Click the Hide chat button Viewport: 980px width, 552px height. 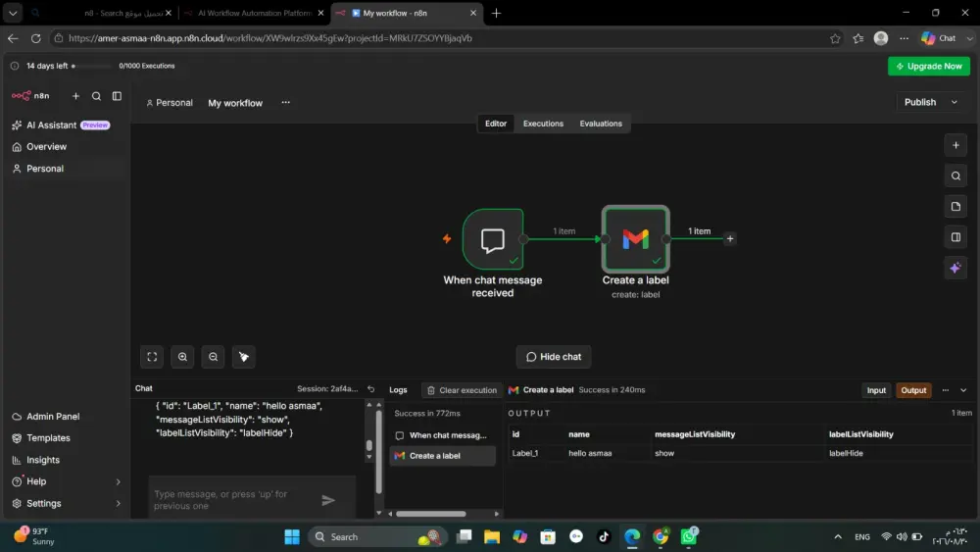[x=554, y=357]
